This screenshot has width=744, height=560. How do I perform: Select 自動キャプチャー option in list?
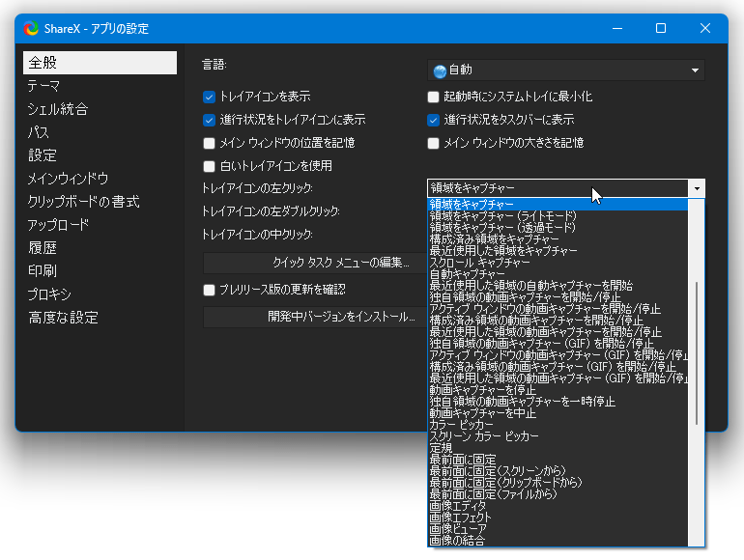(558, 274)
